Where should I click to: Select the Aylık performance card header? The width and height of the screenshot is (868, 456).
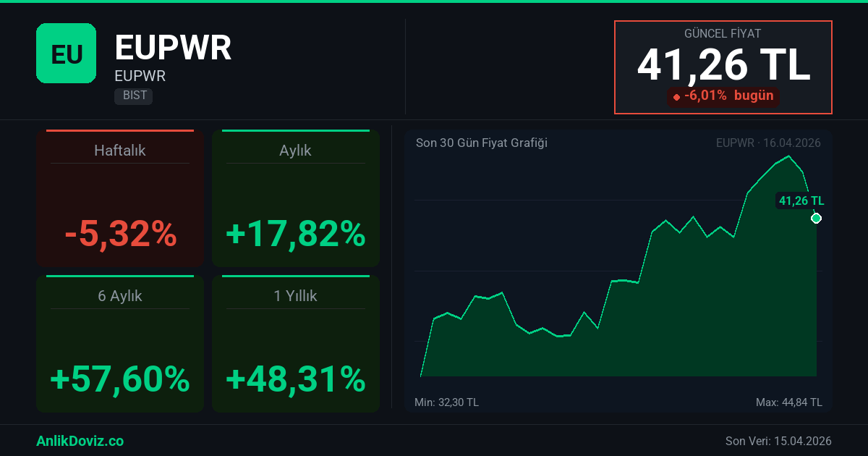pyautogui.click(x=295, y=151)
